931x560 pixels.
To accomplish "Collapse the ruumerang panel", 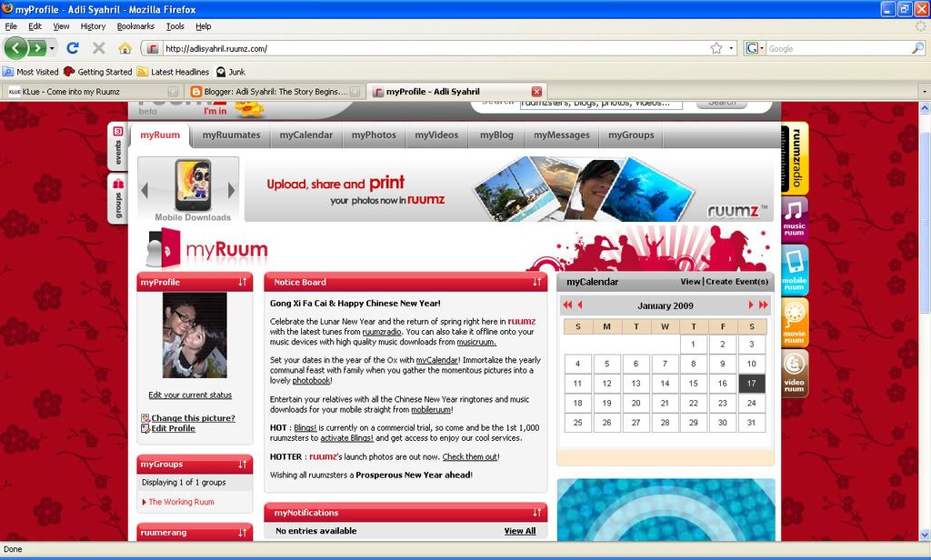I will (242, 533).
